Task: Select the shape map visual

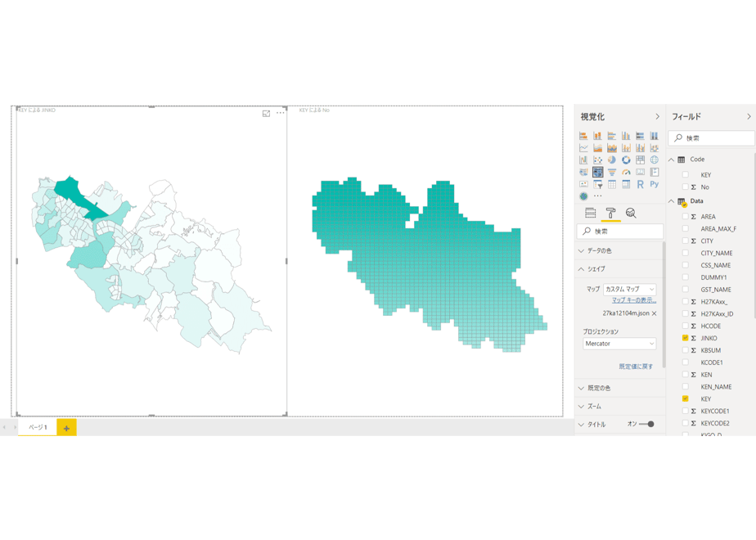Action: pyautogui.click(x=597, y=172)
